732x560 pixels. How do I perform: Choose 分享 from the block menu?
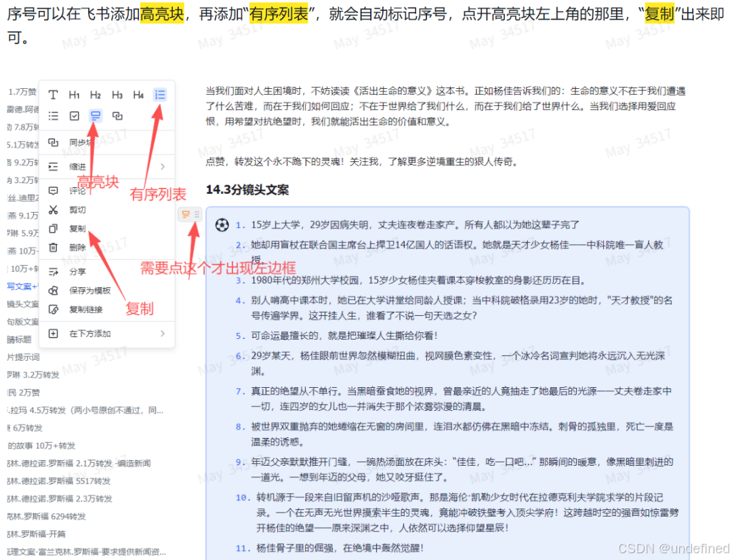point(107,272)
